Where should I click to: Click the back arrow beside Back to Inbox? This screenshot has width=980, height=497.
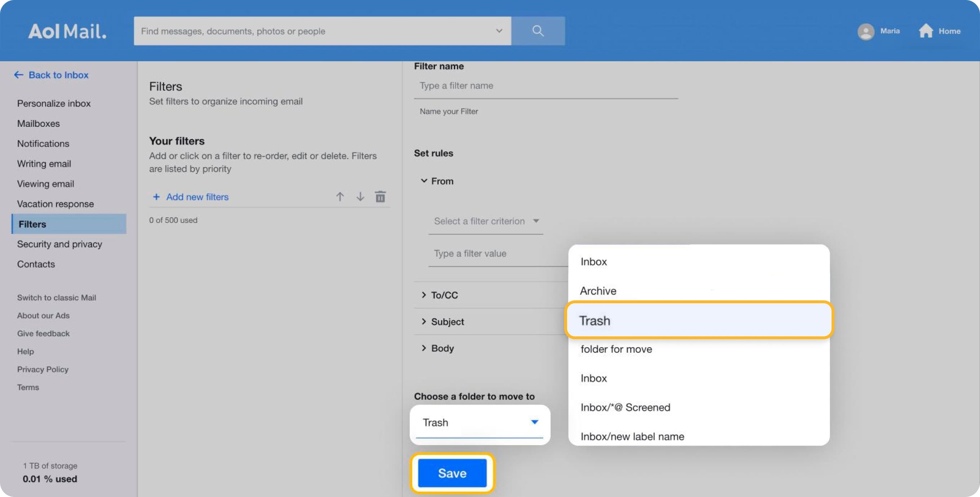[x=19, y=75]
